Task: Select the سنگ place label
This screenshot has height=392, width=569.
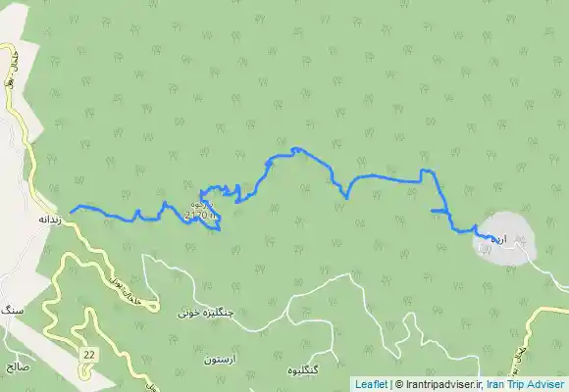Action: click(x=13, y=311)
